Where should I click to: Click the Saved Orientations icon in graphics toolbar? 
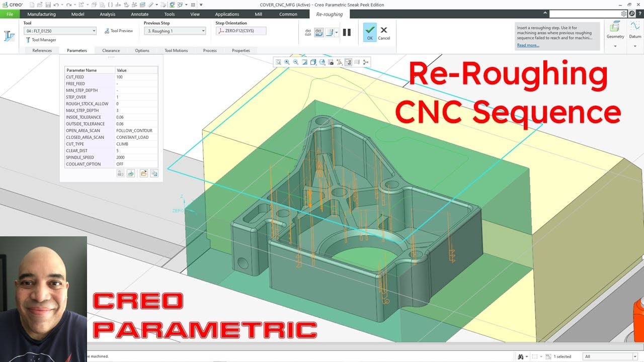(x=322, y=62)
